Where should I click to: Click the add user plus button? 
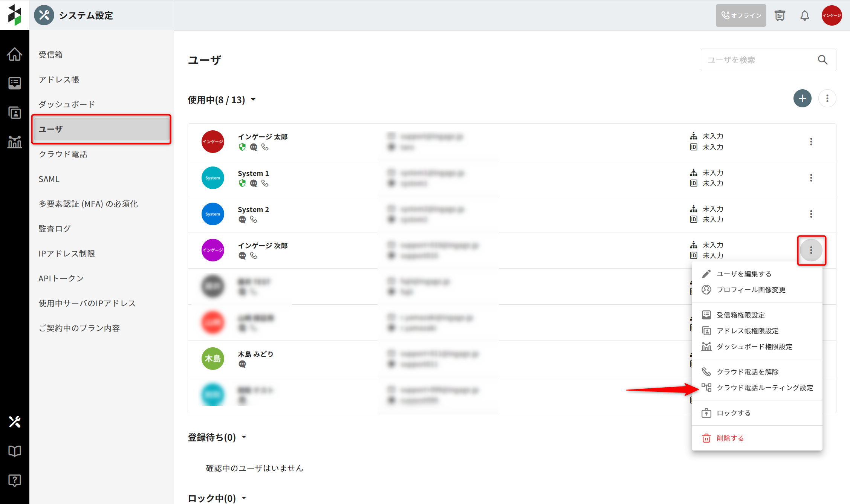[802, 99]
